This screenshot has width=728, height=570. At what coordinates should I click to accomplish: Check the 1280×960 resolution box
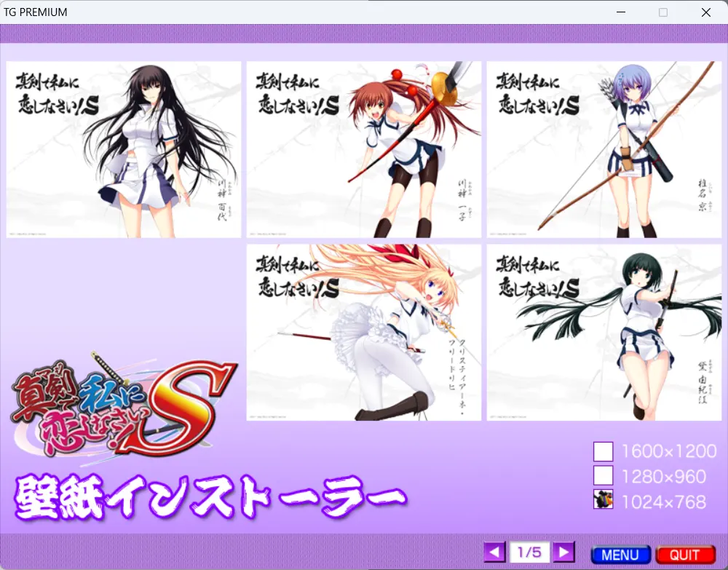coord(603,476)
